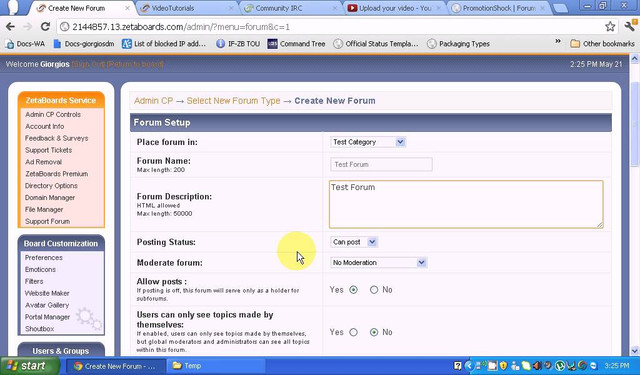Image resolution: width=640 pixels, height=375 pixels.
Task: Open the Command Tree bookmark
Action: click(296, 44)
